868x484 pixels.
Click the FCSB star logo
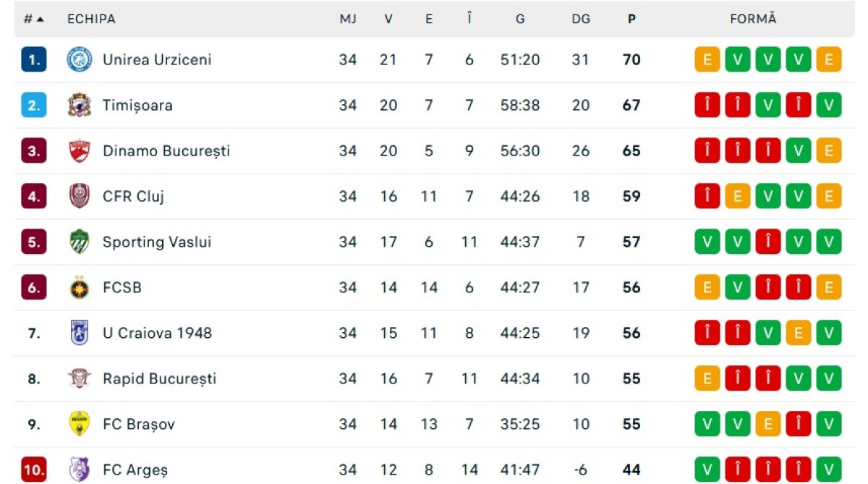[79, 287]
